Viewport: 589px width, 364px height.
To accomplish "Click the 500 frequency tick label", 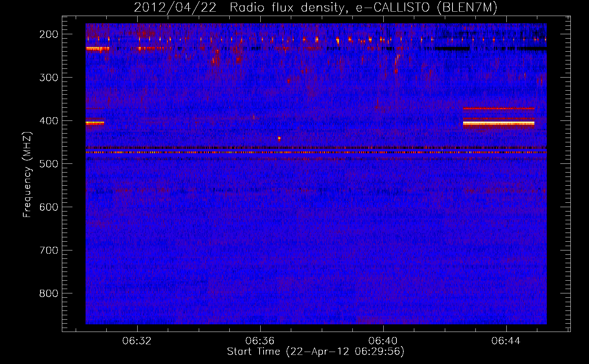I will click(x=49, y=164).
